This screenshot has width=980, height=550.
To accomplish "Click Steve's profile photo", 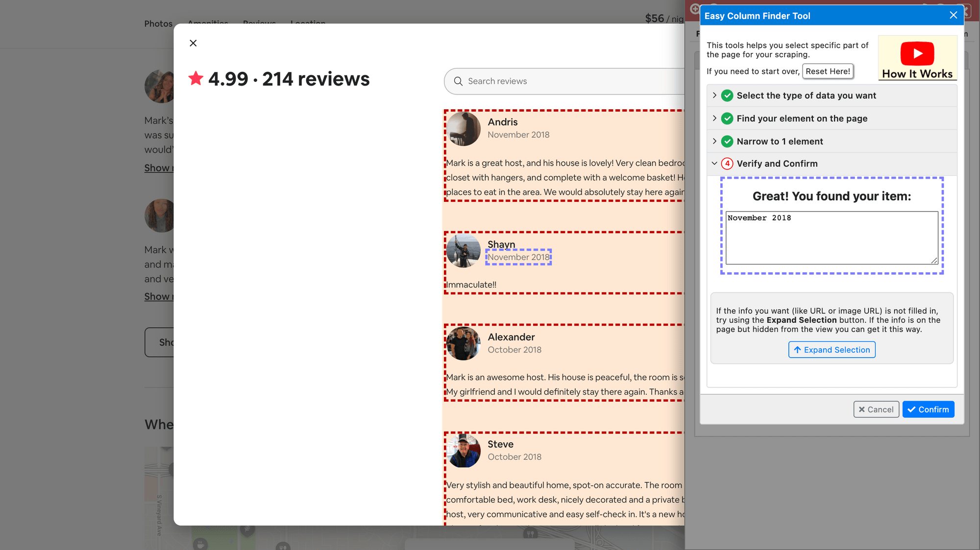I will coord(463,451).
